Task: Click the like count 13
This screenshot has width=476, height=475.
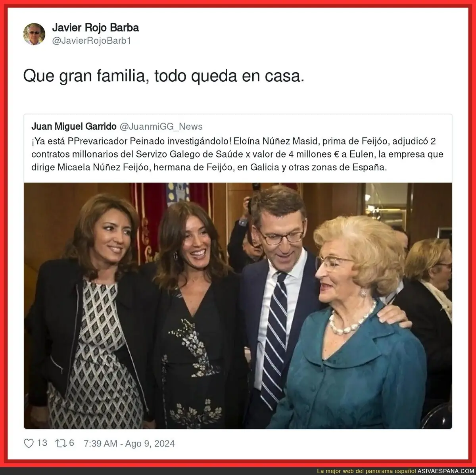Action: tap(42, 443)
